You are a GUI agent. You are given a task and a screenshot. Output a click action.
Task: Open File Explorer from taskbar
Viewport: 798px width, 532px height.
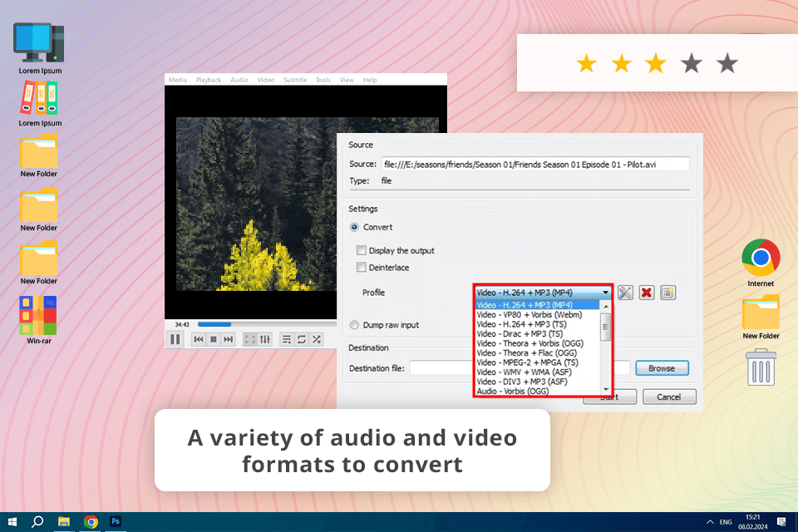click(64, 522)
